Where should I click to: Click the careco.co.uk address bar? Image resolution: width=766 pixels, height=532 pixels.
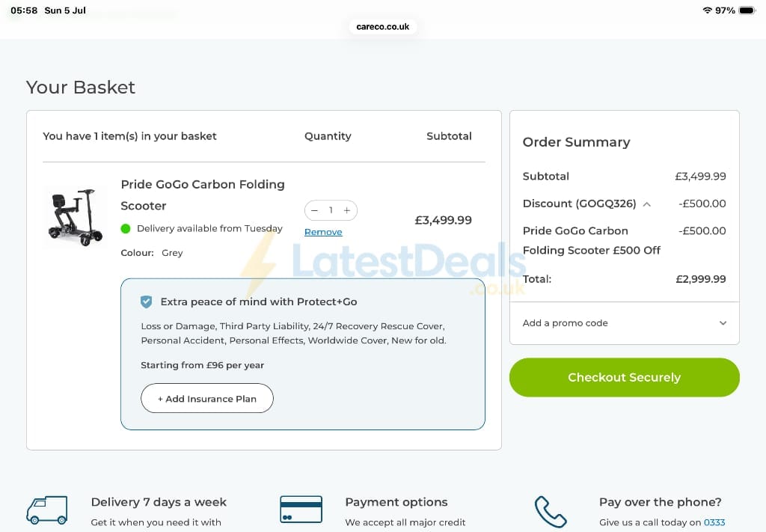383,26
